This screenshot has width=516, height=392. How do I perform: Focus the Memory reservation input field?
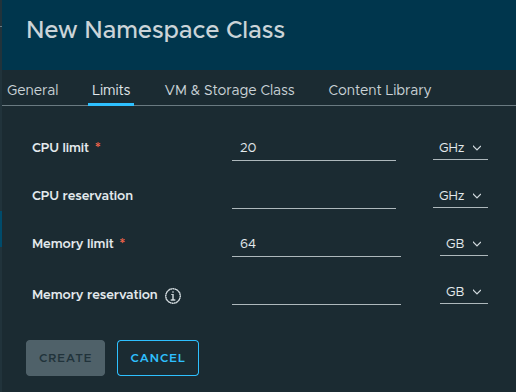(316, 292)
